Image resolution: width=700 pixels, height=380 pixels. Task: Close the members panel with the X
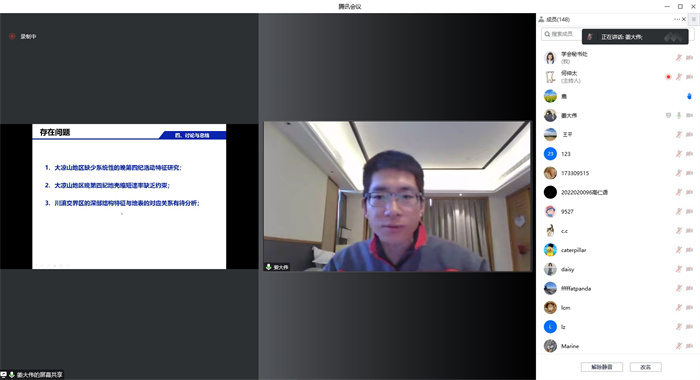click(684, 19)
